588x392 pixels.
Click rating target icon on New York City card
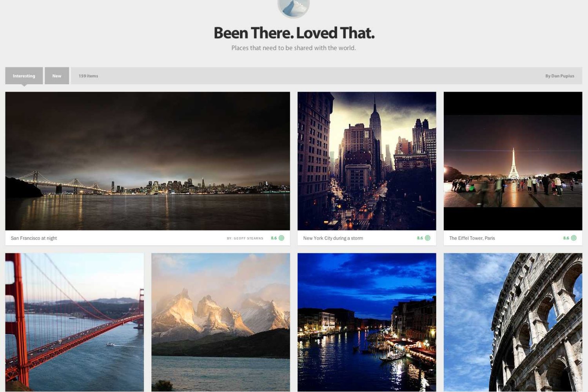428,238
